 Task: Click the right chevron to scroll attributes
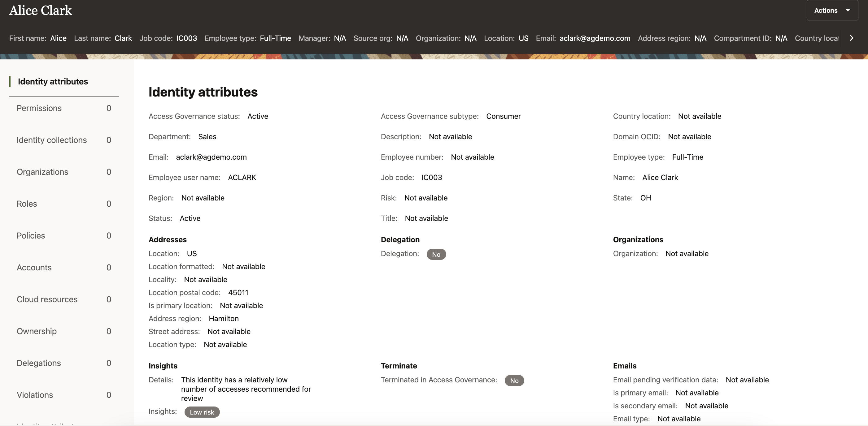coord(852,38)
